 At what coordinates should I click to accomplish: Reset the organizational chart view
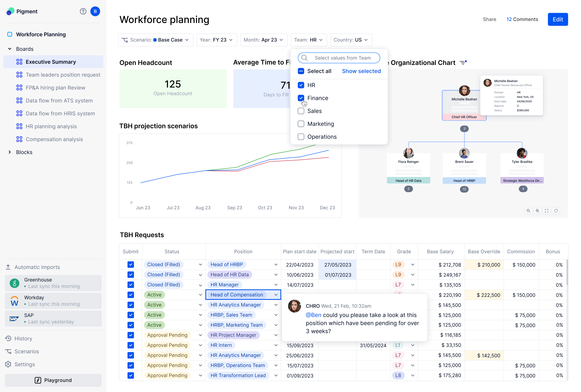(556, 211)
